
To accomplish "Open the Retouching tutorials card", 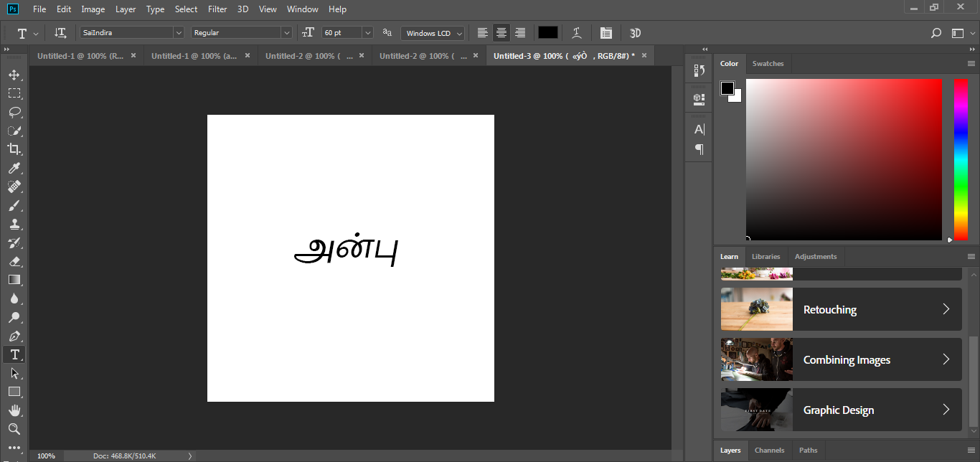I will (841, 309).
